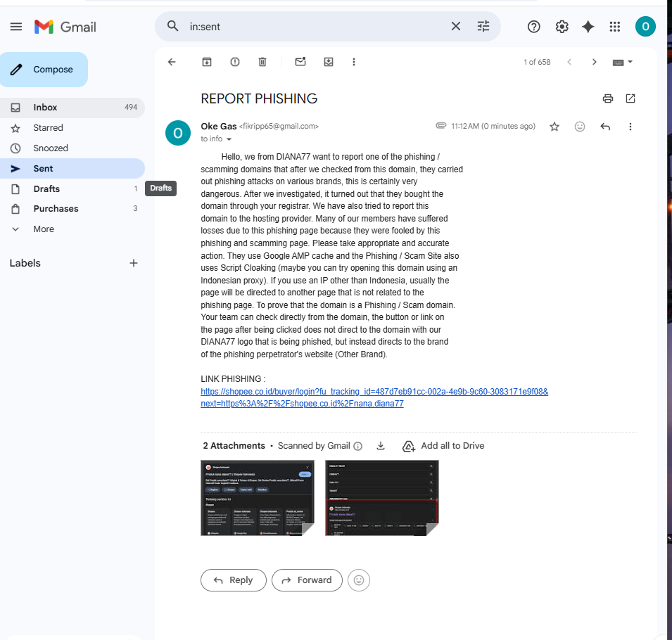Open the toolbar More options menu
This screenshot has width=672, height=640.
[x=353, y=62]
